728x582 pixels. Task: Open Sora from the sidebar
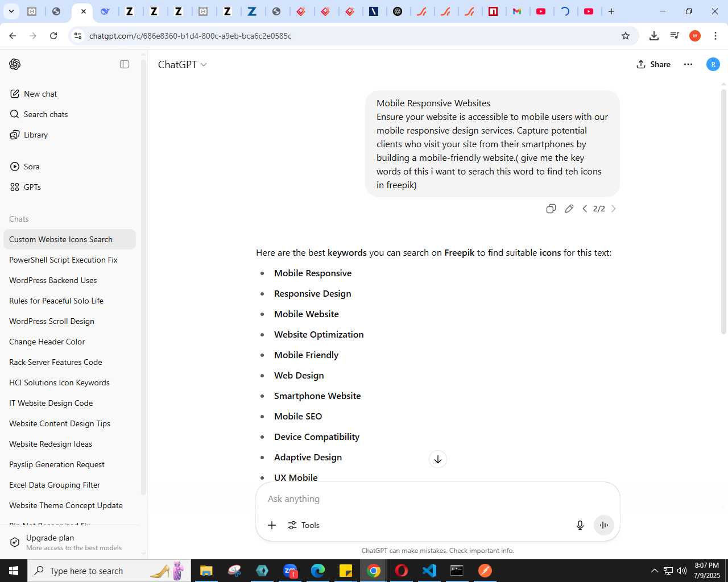tap(70, 167)
